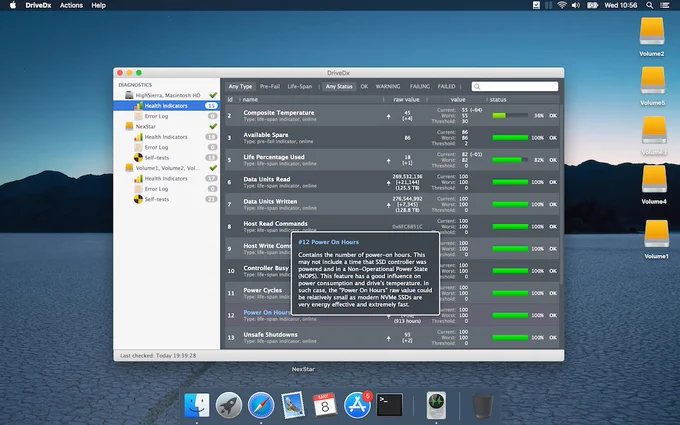Click trend arrow in Life Percentage Used row
Image resolution: width=680 pixels, height=425 pixels.
[388, 160]
